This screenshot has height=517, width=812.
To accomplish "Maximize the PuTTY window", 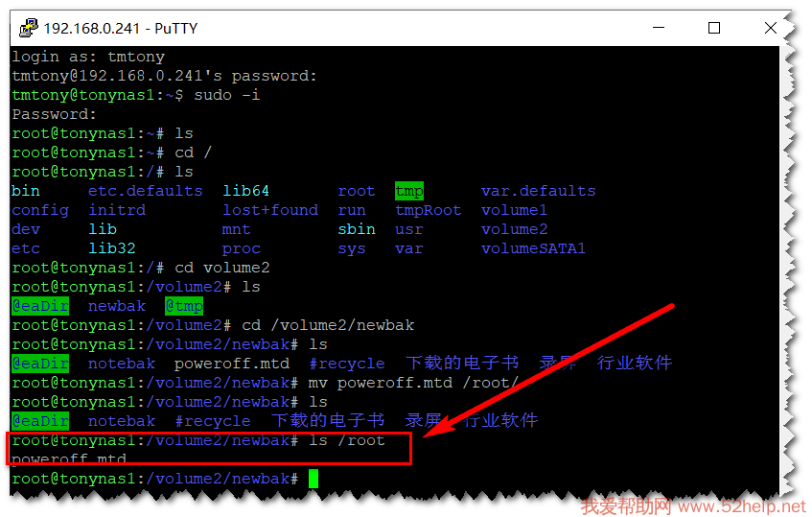I will pos(714,28).
